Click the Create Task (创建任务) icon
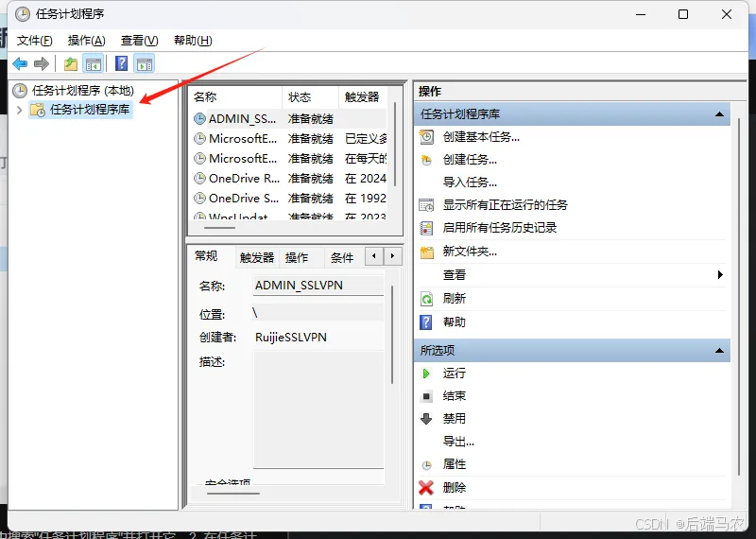This screenshot has width=756, height=539. coord(427,160)
